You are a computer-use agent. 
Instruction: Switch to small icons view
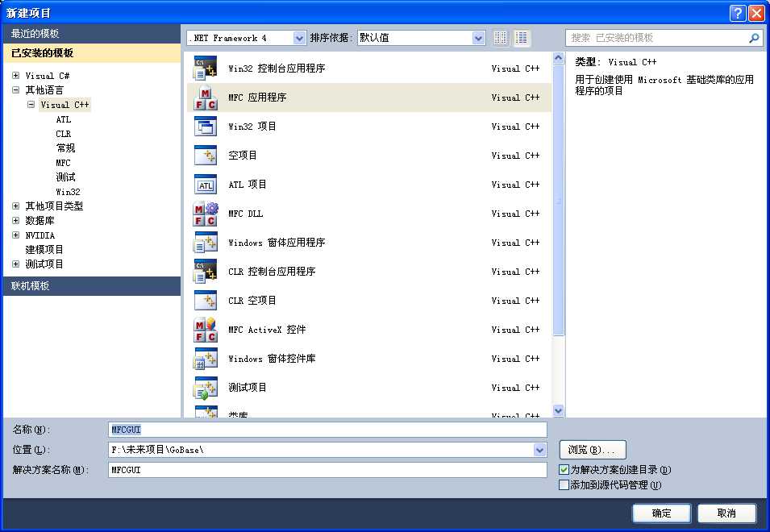click(x=501, y=38)
